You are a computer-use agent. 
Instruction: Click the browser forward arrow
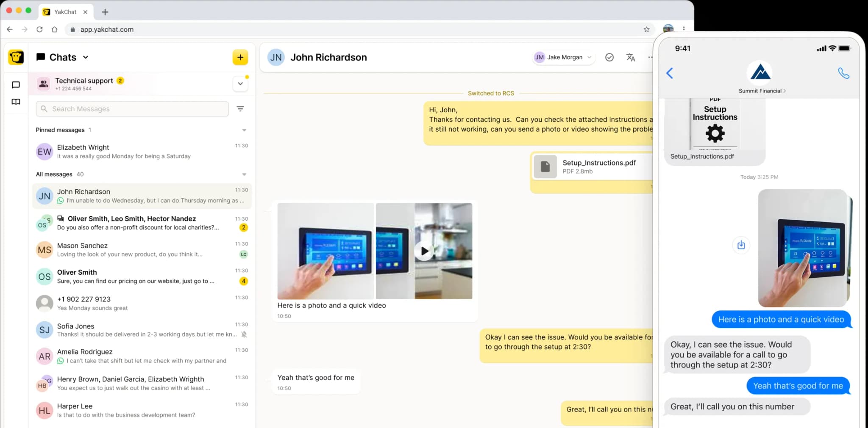(x=25, y=29)
